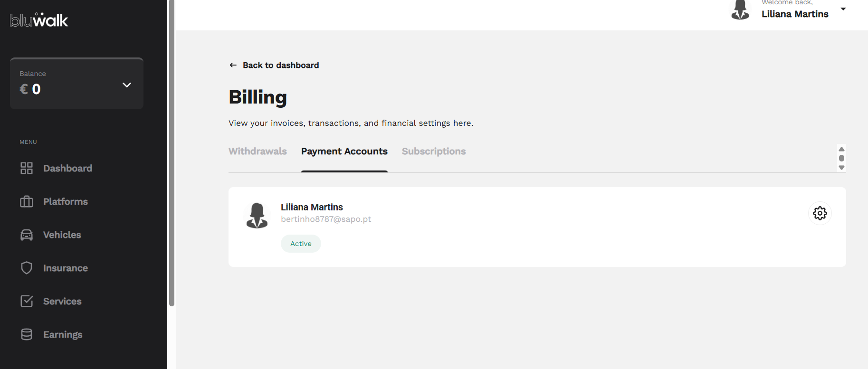The height and width of the screenshot is (369, 868).
Task: Open Earnings from sidebar menu
Action: pos(63,334)
